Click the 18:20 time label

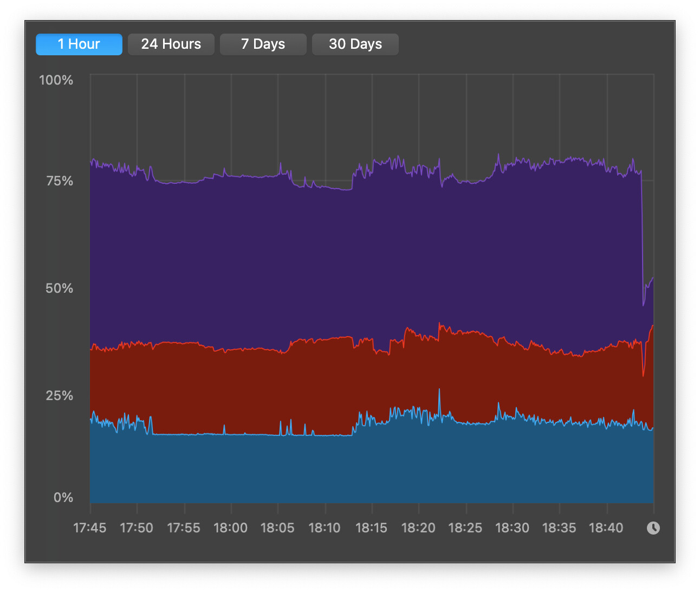coord(418,528)
